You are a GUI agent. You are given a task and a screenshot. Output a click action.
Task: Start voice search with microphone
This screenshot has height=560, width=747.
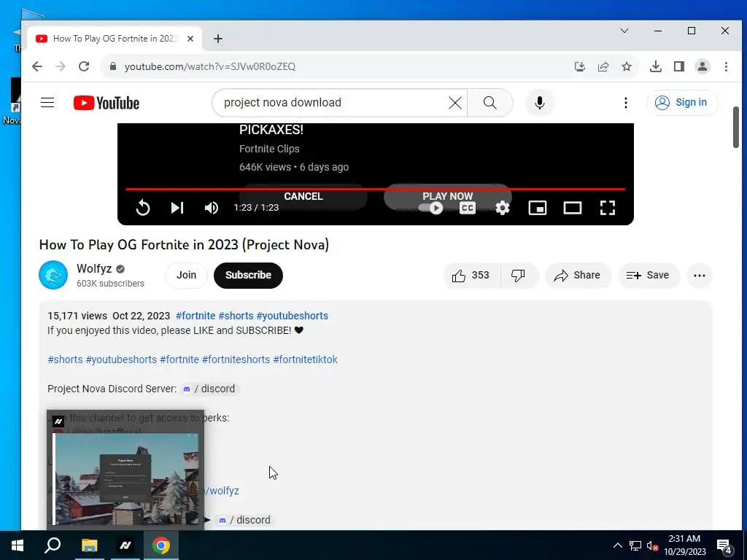coord(539,102)
